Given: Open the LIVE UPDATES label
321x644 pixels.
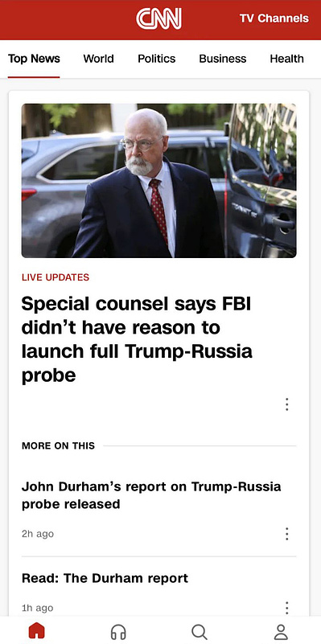Looking at the screenshot, I should 56,277.
